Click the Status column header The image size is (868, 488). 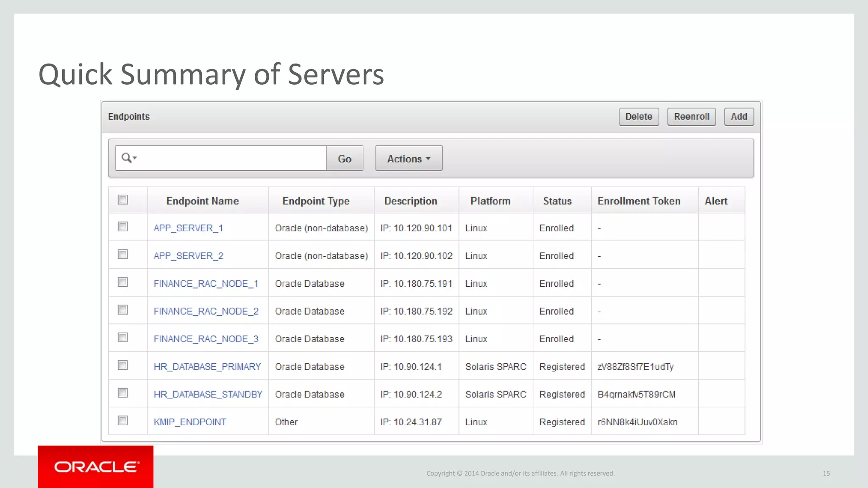click(x=557, y=201)
